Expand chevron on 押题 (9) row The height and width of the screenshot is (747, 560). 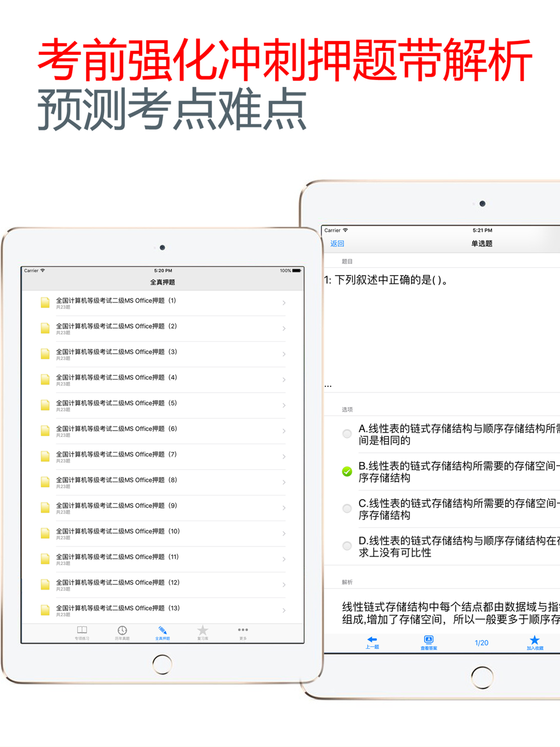pyautogui.click(x=284, y=508)
